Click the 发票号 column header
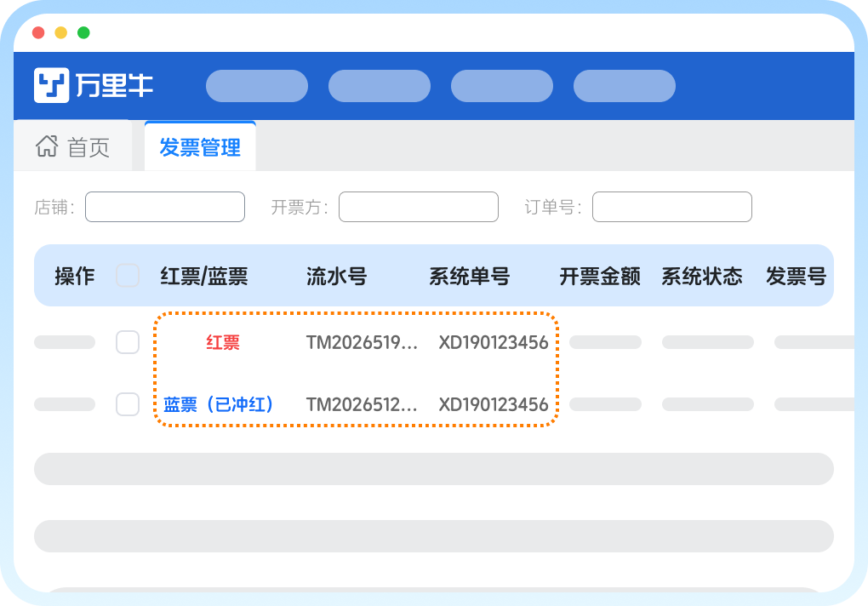Viewport: 868px width, 606px height. pyautogui.click(x=796, y=276)
